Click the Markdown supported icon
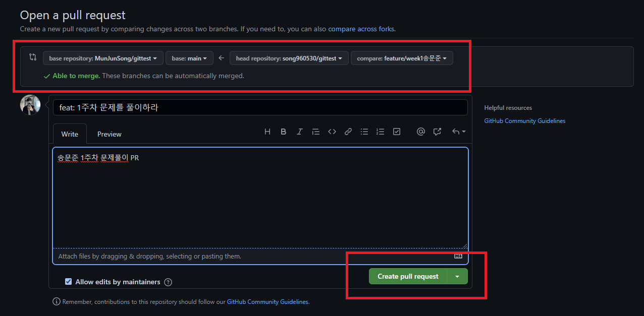The height and width of the screenshot is (316, 644). (x=458, y=256)
